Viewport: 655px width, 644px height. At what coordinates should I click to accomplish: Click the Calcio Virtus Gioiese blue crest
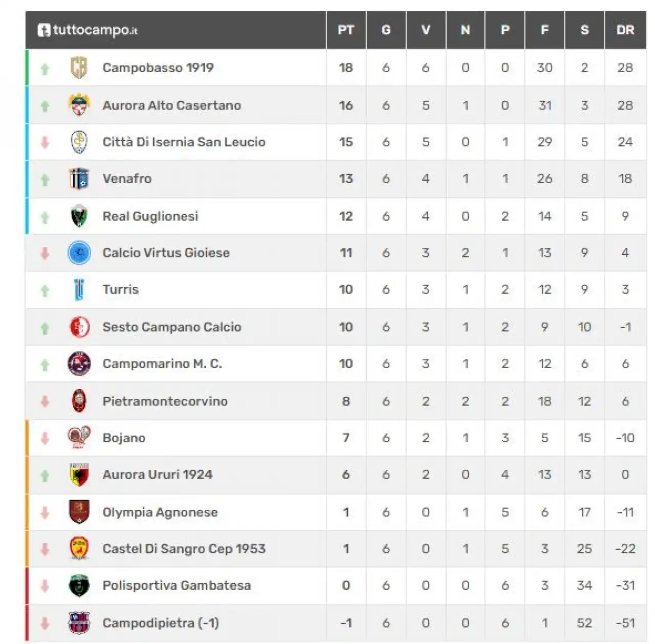(x=79, y=253)
